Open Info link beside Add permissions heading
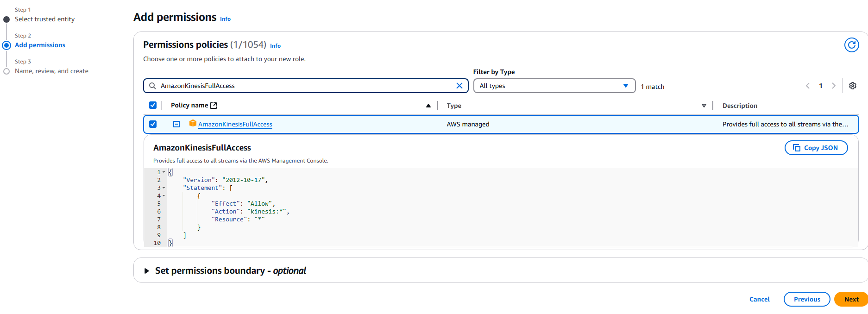868x314 pixels. [225, 19]
